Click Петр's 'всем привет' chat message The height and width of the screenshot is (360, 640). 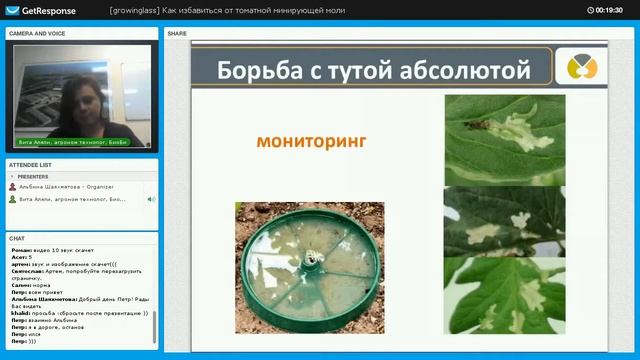[37, 292]
